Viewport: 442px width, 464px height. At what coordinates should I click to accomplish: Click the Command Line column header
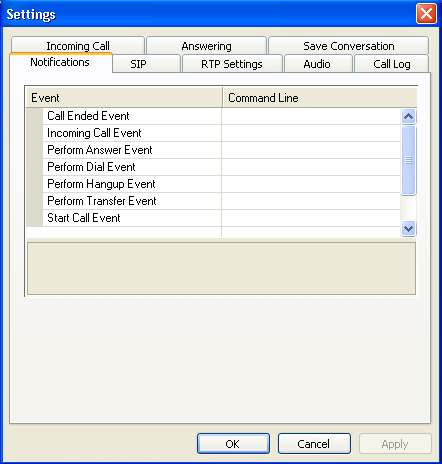[320, 98]
